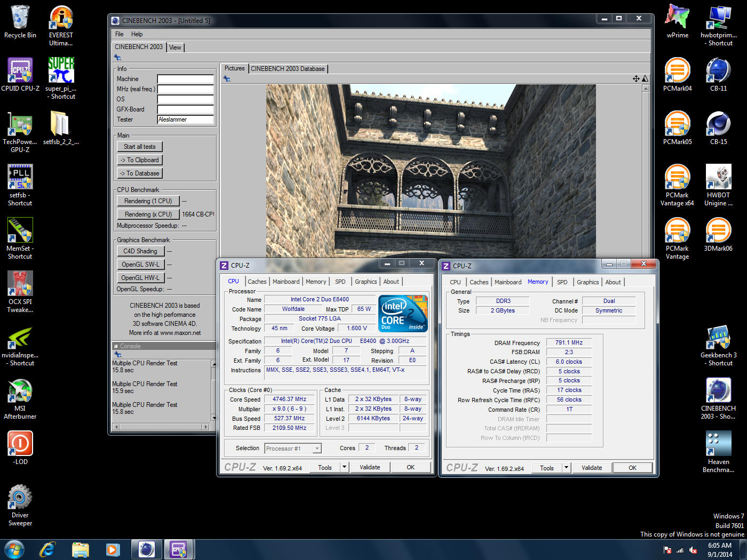Launch MemSet shortcut icon
The height and width of the screenshot is (560, 747).
pos(20,238)
